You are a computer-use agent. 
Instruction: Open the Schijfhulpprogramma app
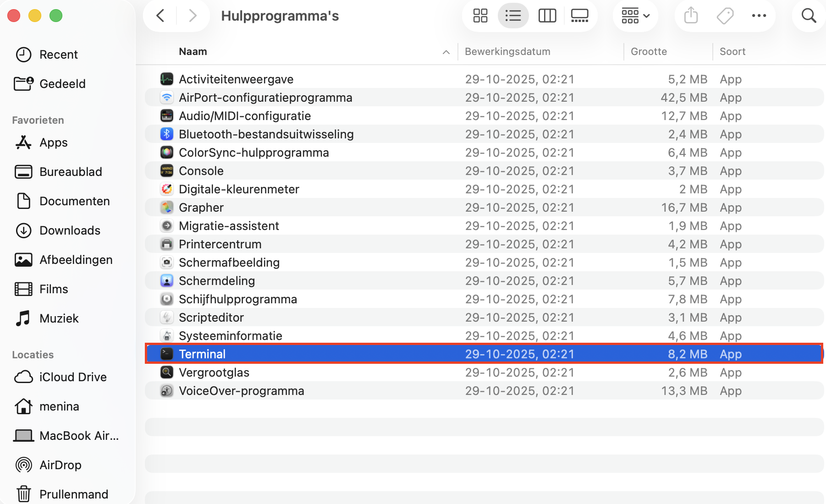click(x=237, y=299)
